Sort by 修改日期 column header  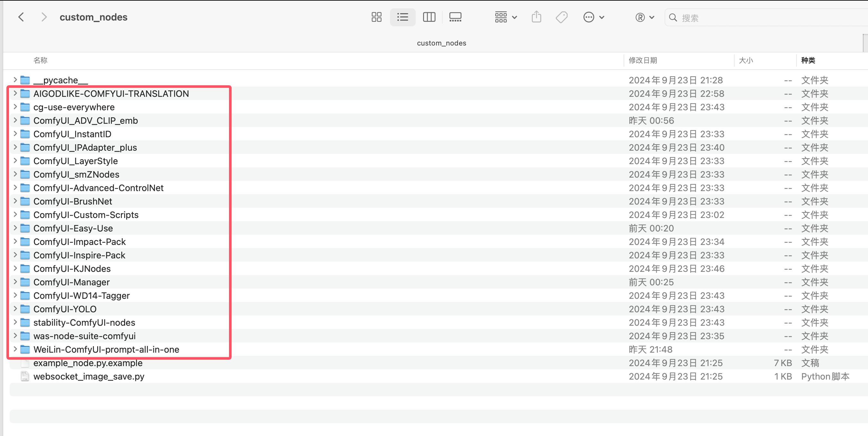(x=643, y=60)
